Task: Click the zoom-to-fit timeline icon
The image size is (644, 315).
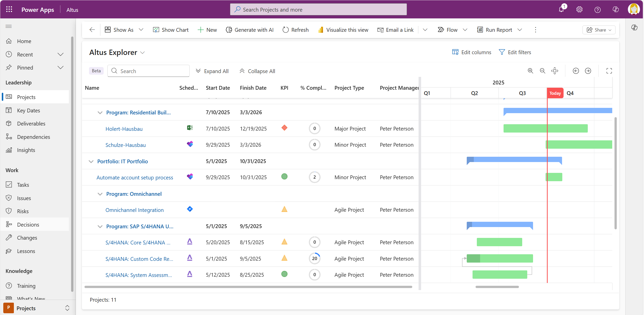Action: [555, 71]
